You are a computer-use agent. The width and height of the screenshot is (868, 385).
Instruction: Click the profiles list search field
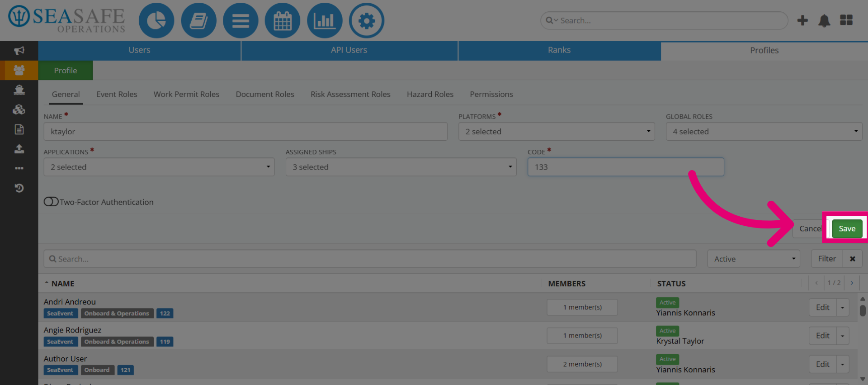pos(370,259)
